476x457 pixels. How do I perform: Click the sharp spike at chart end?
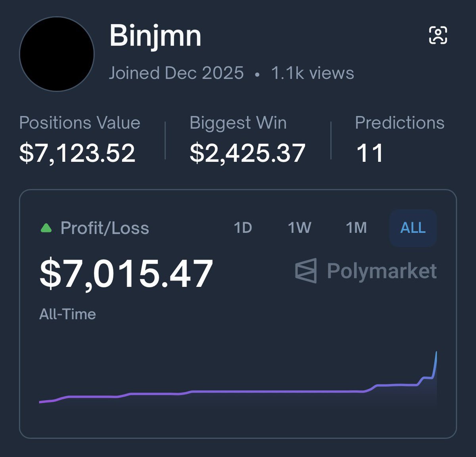pyautogui.click(x=435, y=364)
